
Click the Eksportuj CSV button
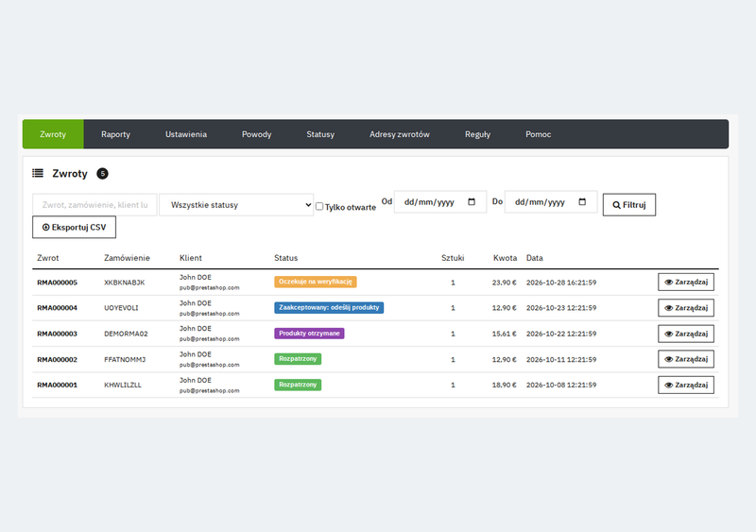click(75, 227)
